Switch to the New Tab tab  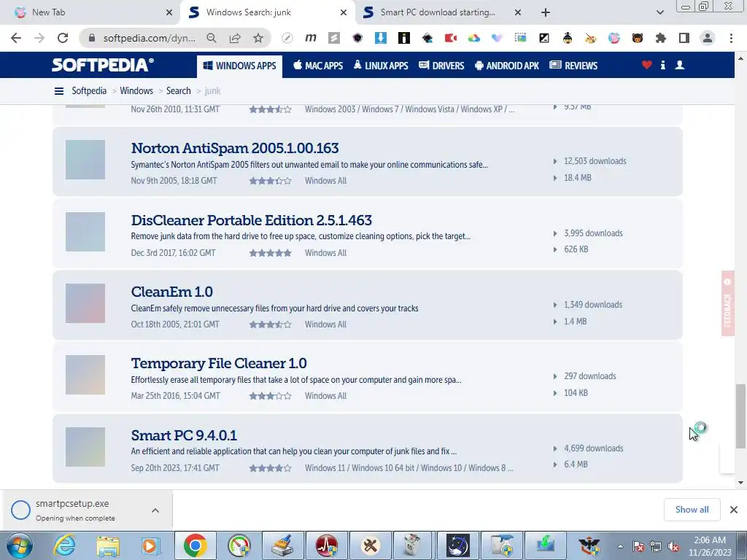pyautogui.click(x=90, y=12)
